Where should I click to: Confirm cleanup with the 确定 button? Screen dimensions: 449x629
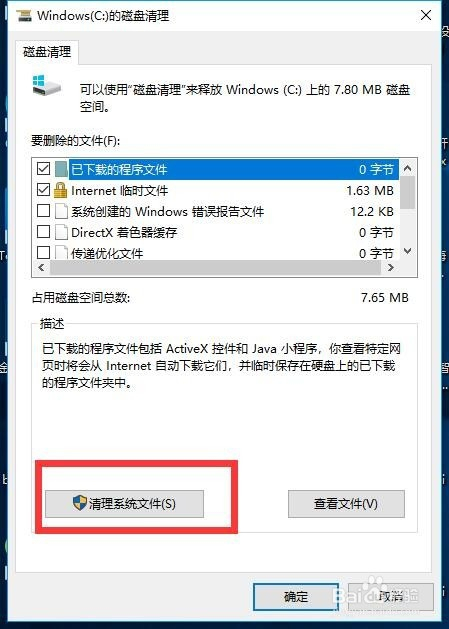[x=296, y=597]
